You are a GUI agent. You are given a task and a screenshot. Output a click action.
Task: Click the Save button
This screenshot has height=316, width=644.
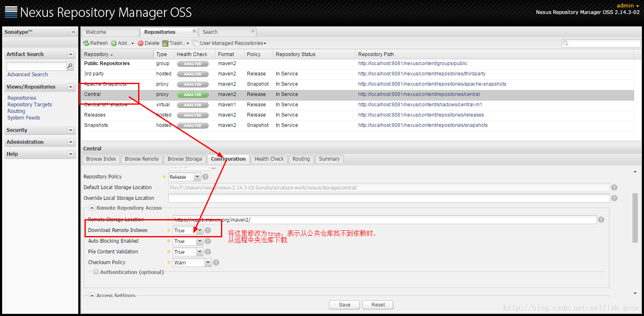(345, 305)
